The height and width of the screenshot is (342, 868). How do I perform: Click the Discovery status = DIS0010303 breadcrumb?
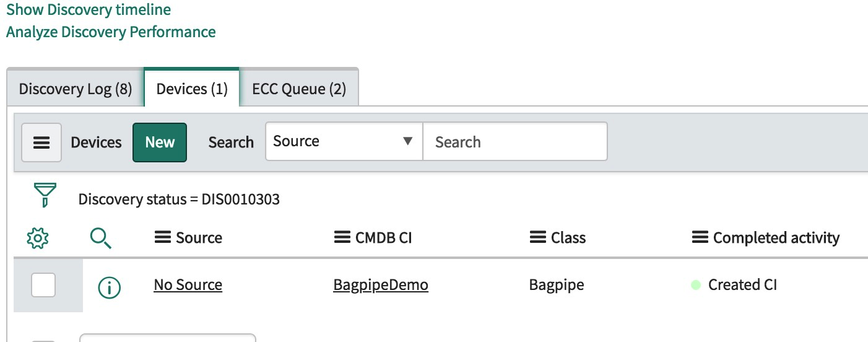point(179,199)
